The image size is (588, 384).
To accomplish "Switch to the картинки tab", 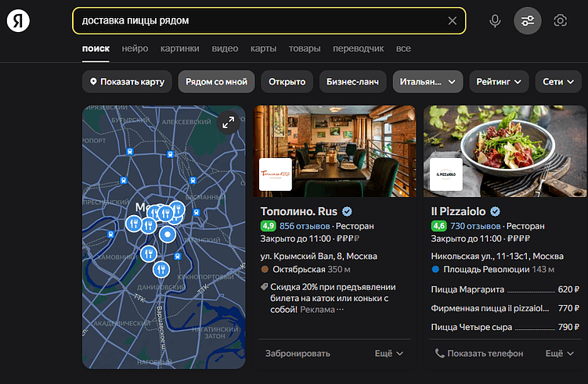I will (x=180, y=48).
